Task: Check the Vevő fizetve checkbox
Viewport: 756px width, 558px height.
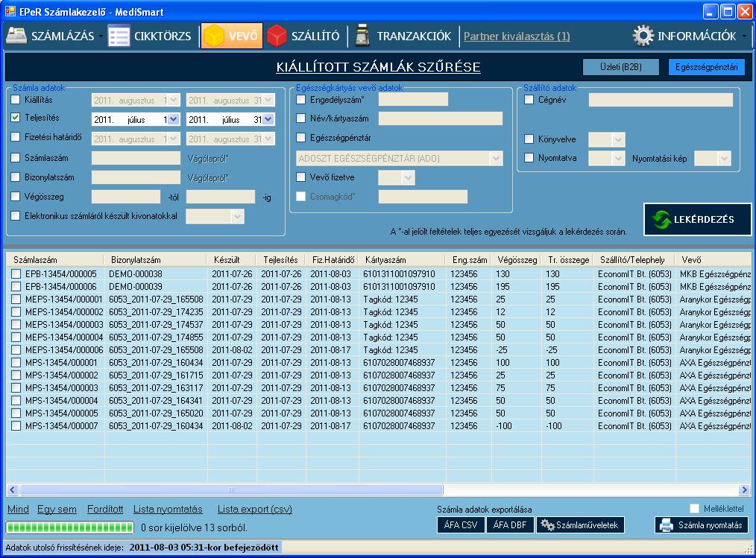Action: 301,177
